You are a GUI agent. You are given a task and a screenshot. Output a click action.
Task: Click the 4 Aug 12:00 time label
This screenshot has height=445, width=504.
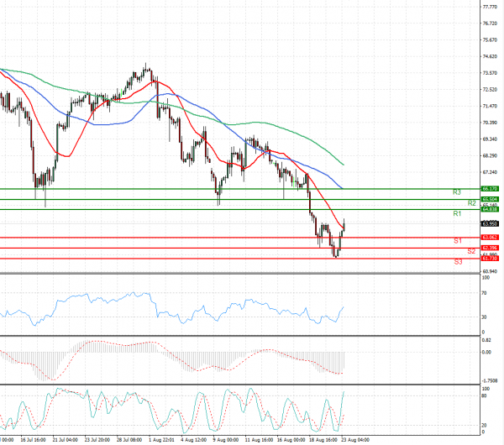tap(193, 439)
